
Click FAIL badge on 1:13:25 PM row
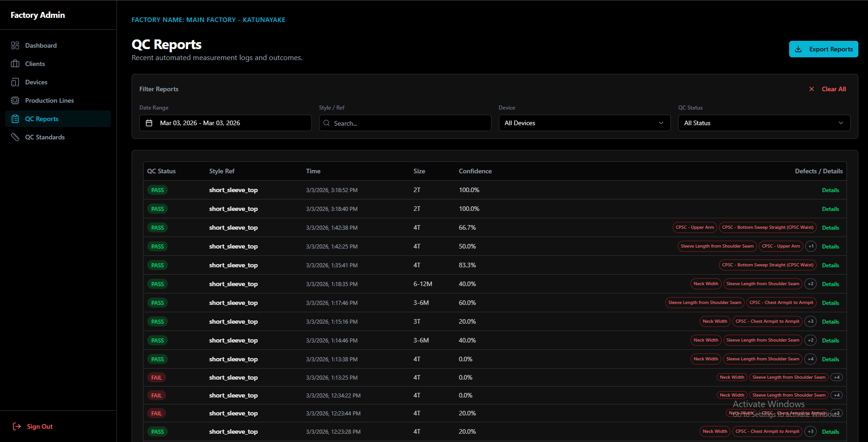pyautogui.click(x=156, y=377)
